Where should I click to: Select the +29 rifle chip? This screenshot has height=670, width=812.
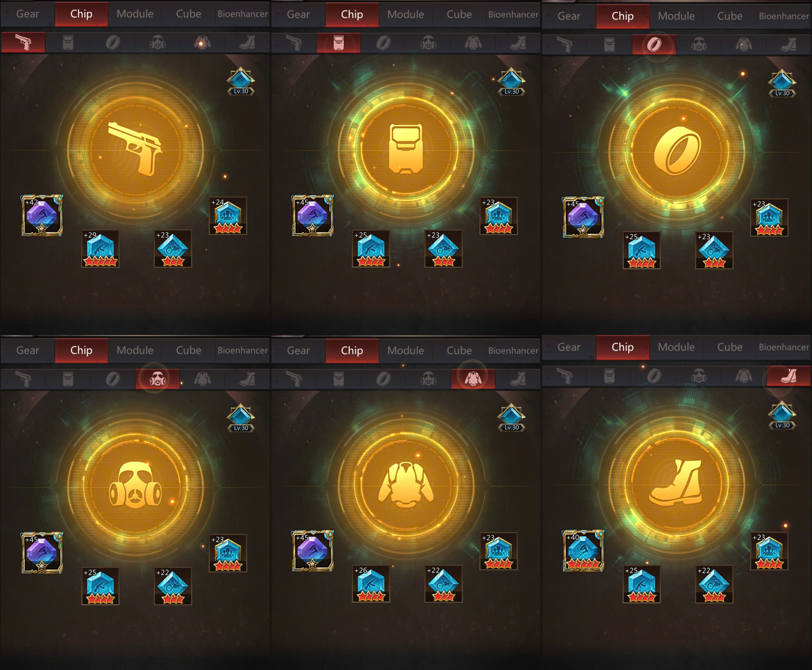[x=100, y=249]
